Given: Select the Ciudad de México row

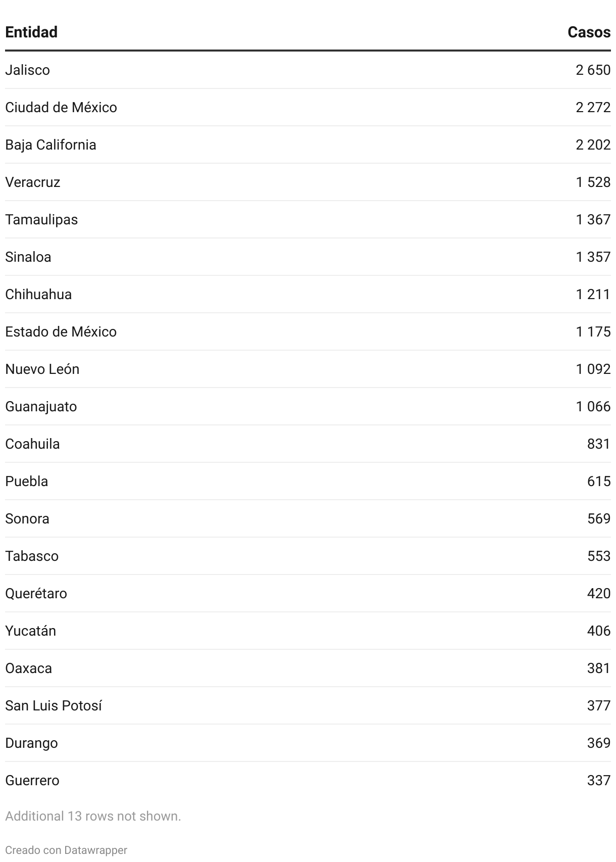Looking at the screenshot, I should (308, 108).
